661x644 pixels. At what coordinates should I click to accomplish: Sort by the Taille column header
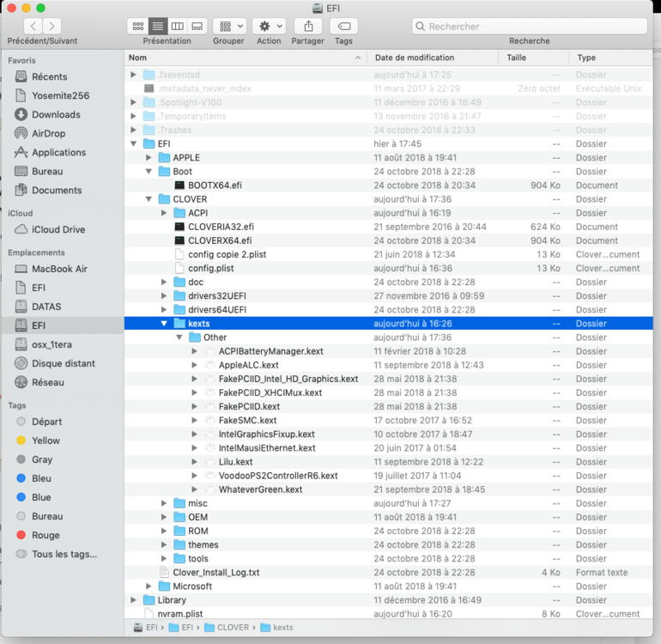pyautogui.click(x=534, y=58)
